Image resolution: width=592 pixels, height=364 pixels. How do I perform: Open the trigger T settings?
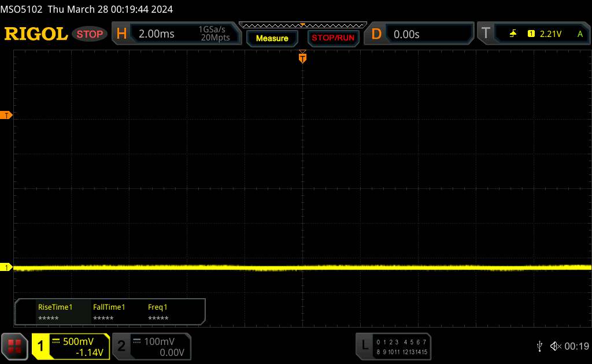tap(486, 34)
